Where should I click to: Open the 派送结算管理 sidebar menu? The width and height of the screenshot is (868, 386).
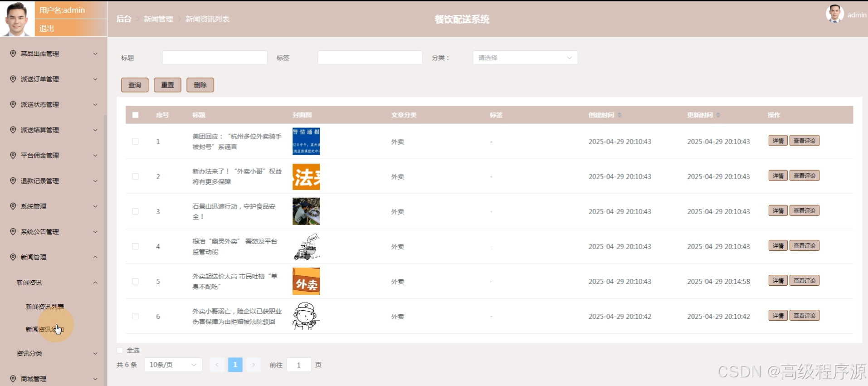(53, 130)
